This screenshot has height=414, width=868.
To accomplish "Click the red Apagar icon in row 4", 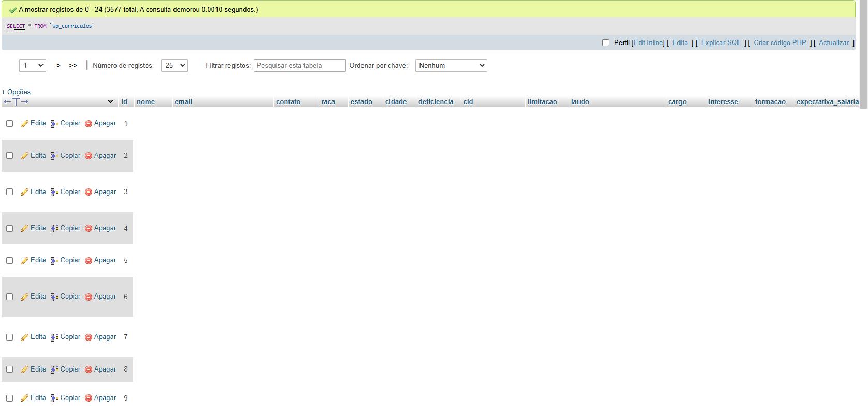I will [x=89, y=228].
